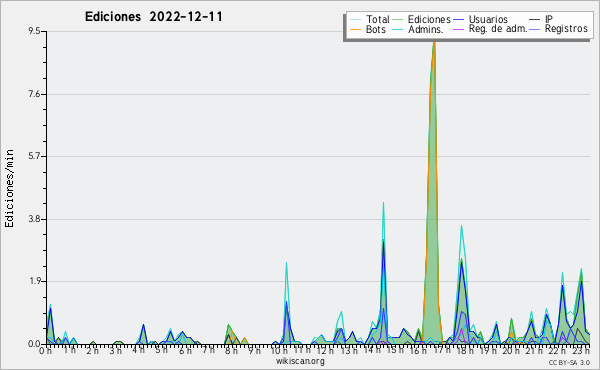Click the chart title 'Ediciones 2022-12-11'
The image size is (600, 370).
pyautogui.click(x=153, y=17)
